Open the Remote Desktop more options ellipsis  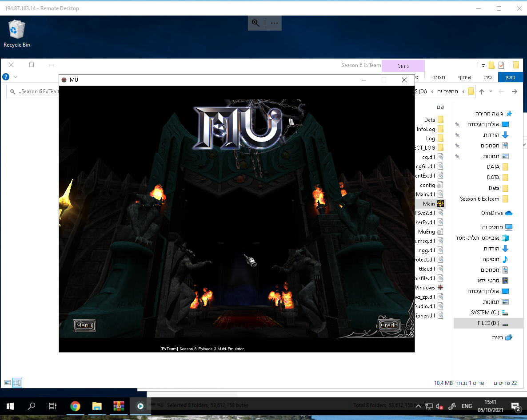click(274, 23)
